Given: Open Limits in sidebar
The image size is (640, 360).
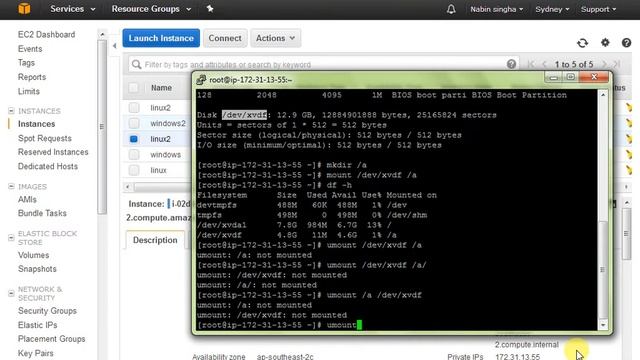Looking at the screenshot, I should [29, 91].
